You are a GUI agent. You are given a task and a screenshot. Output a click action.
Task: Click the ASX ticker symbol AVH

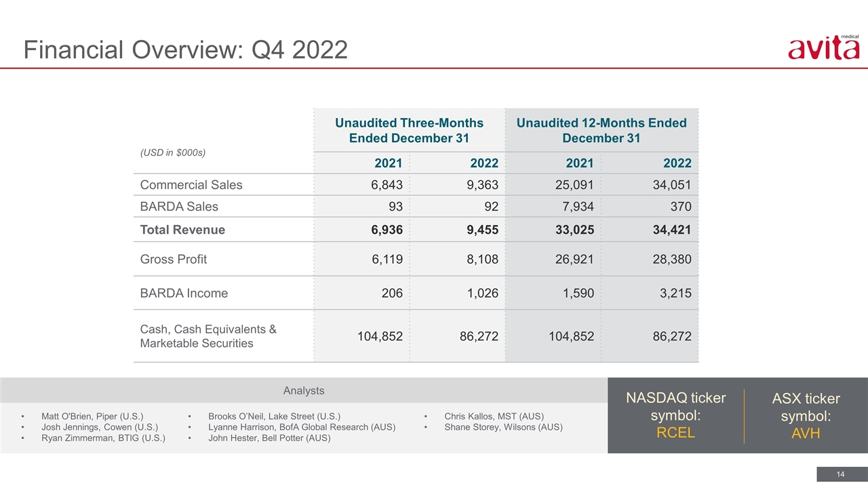point(806,433)
